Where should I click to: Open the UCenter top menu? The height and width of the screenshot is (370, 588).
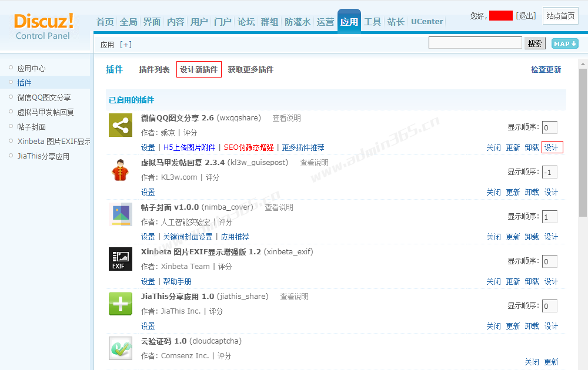point(427,22)
